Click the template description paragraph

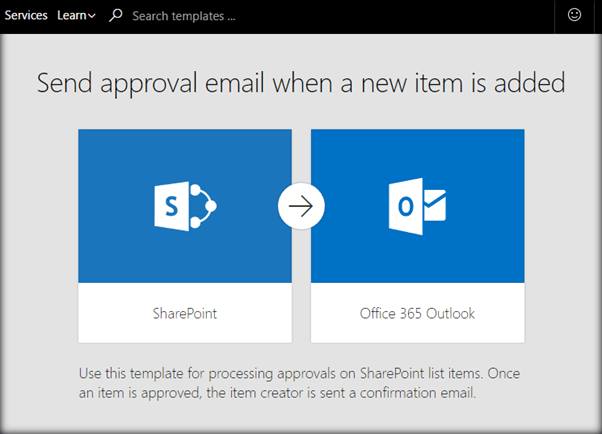pos(300,383)
